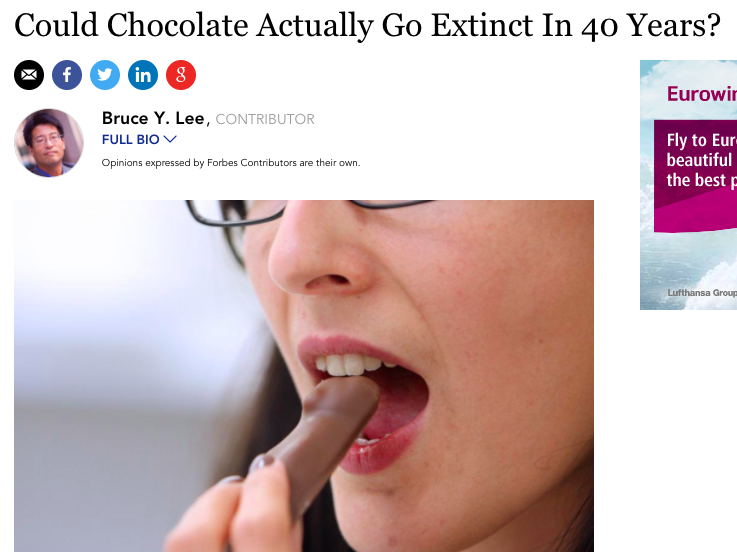Click the Lufthansa Group logo in the ad
This screenshot has width=737, height=552.
tap(702, 292)
